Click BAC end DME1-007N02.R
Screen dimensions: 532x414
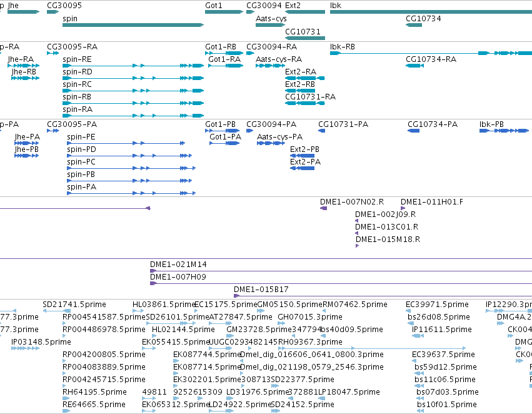pos(352,202)
